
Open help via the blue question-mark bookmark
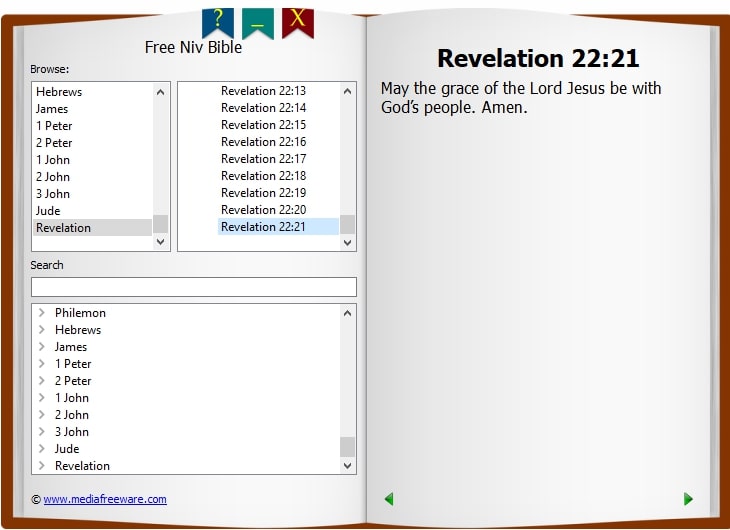(217, 22)
